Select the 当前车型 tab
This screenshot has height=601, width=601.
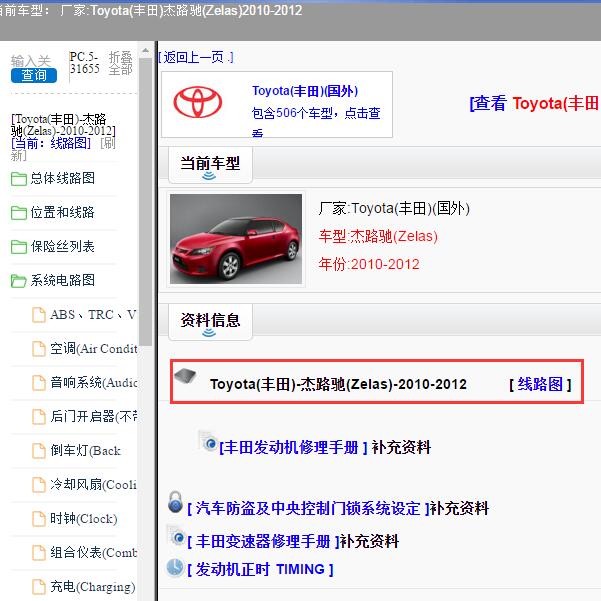point(210,164)
